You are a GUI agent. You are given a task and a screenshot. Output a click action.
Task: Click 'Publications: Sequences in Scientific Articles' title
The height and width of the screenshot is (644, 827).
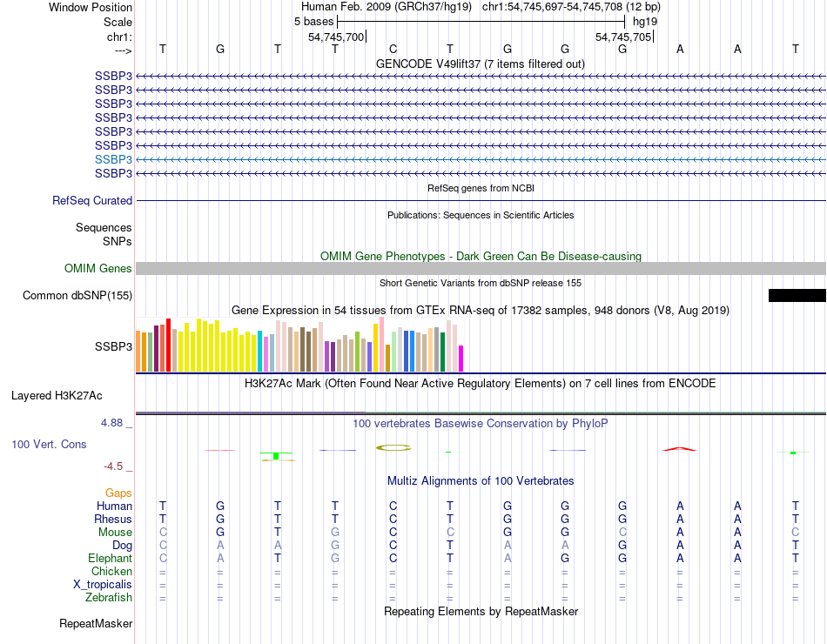(481, 215)
